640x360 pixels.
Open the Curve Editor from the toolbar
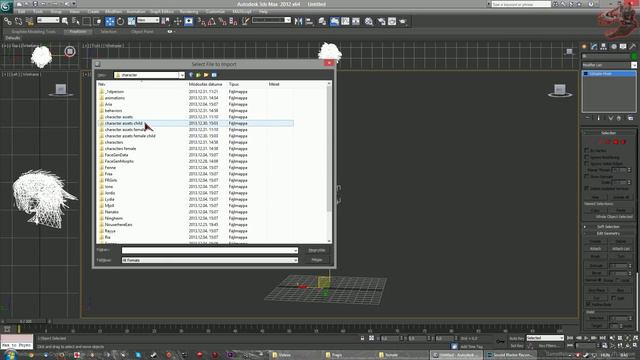point(345,21)
